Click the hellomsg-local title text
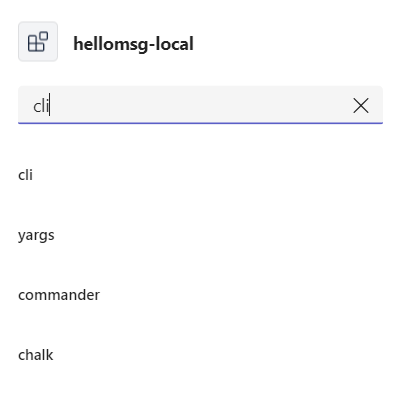393x393 pixels. click(133, 44)
